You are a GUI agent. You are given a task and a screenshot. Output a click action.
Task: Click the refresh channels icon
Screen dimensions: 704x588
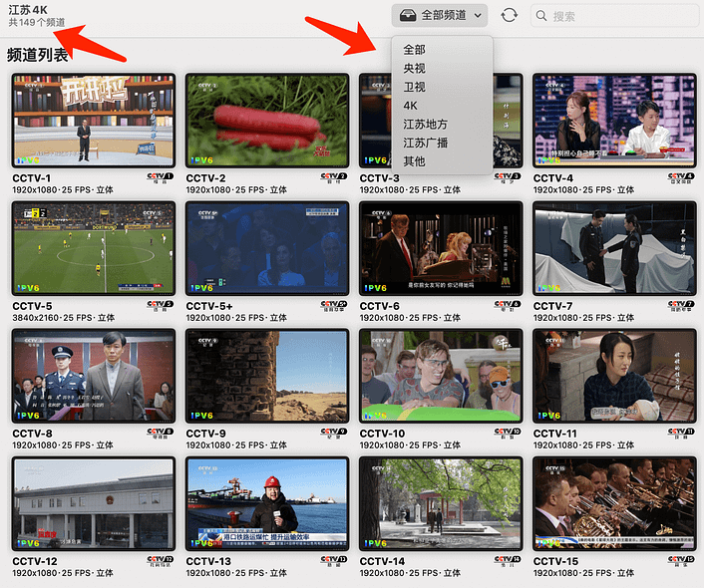tap(510, 15)
